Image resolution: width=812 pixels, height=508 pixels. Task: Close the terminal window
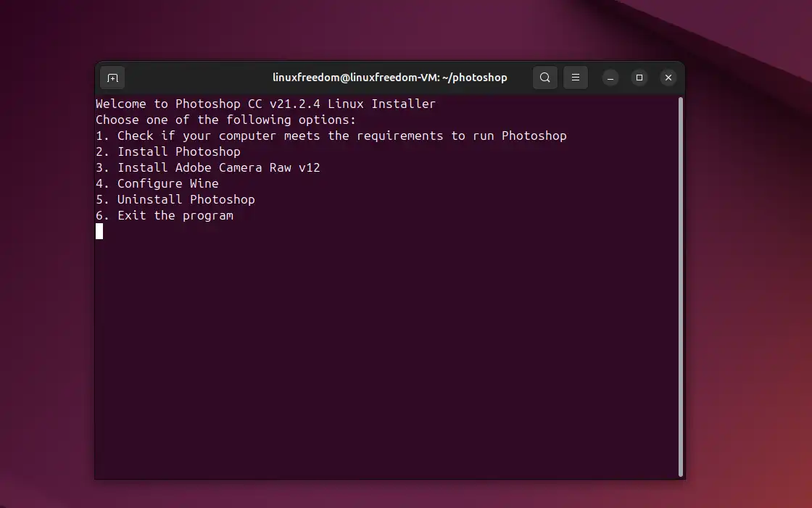tap(668, 78)
